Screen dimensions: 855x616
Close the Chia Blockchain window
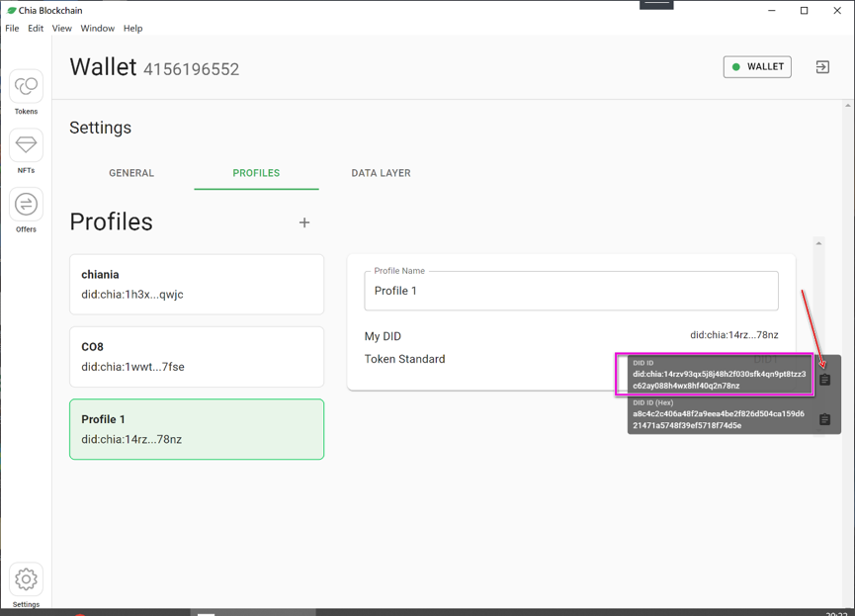point(837,10)
